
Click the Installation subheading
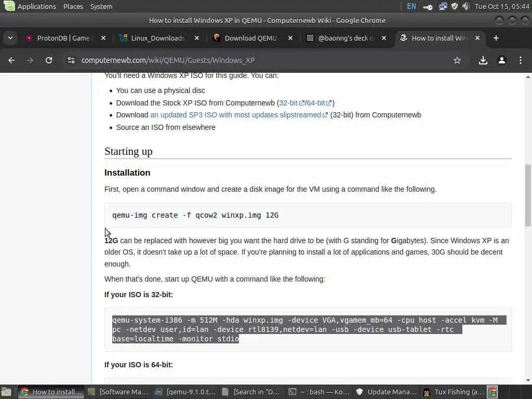127,172
